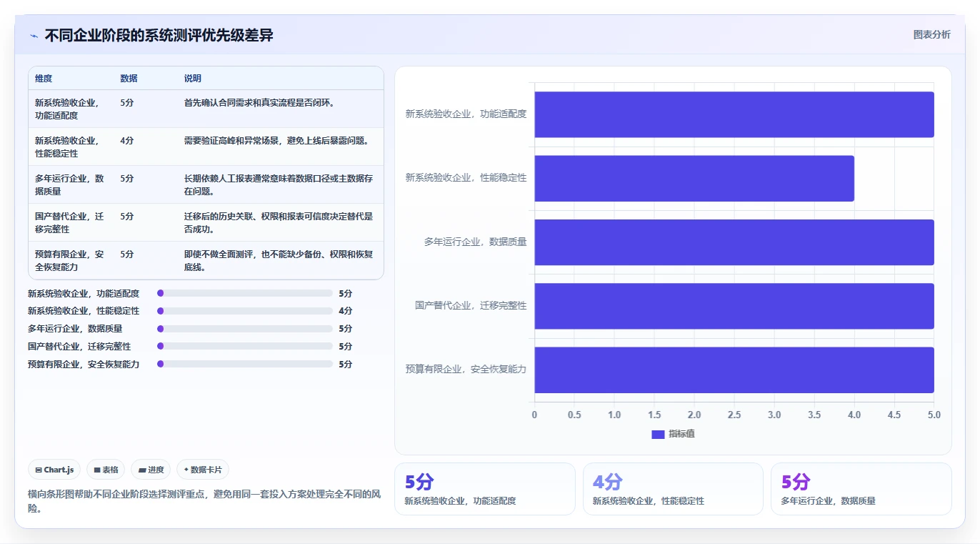Open the data card for 新系统验收企业，功能适配度
Viewport: 980px width, 544px height.
click(484, 489)
